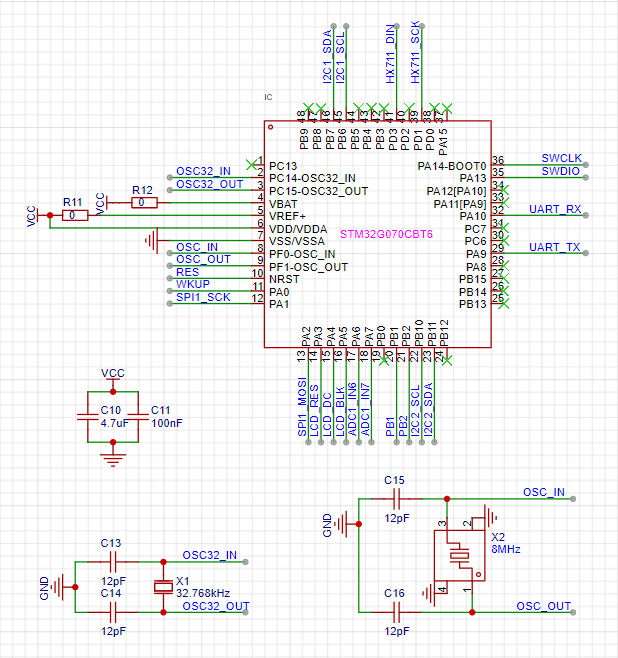Select the X2 8MHz crystal symbol
The width and height of the screenshot is (618, 658).
[x=459, y=556]
